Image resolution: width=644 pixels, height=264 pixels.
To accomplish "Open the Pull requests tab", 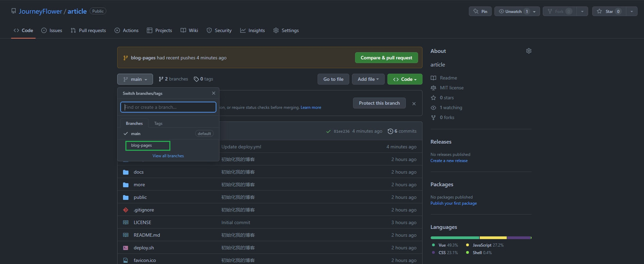I will coord(88,30).
